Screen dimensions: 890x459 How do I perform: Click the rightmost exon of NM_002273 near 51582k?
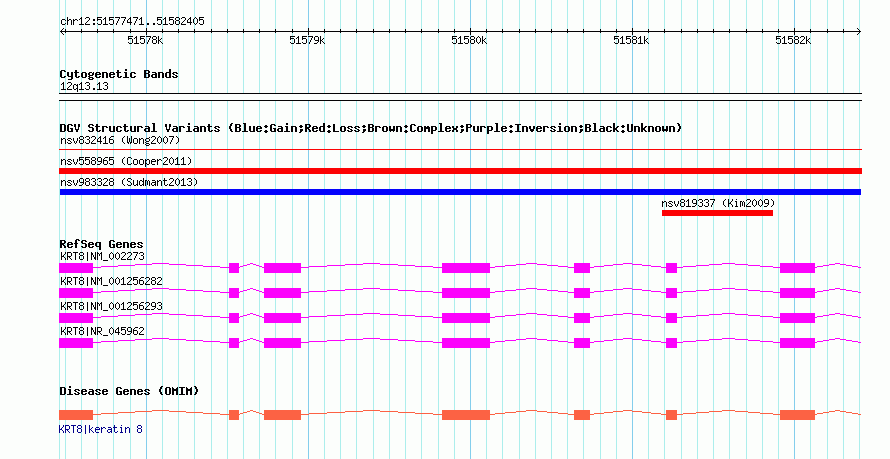pos(797,268)
